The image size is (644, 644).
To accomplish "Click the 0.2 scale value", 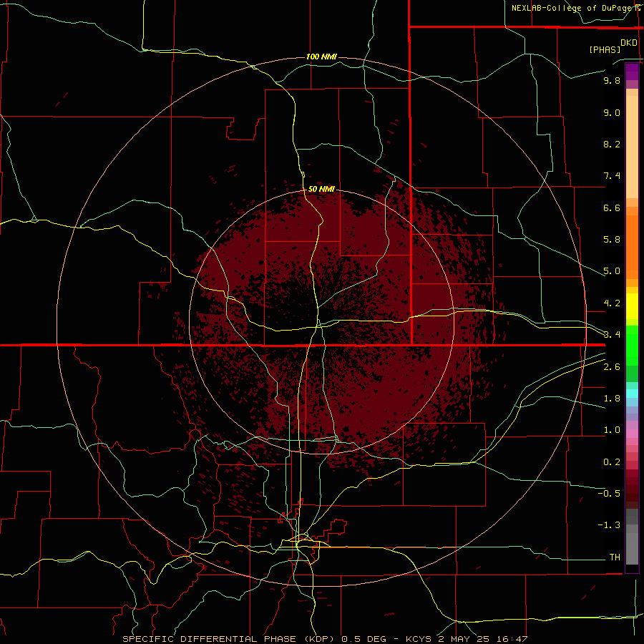I will pos(612,462).
